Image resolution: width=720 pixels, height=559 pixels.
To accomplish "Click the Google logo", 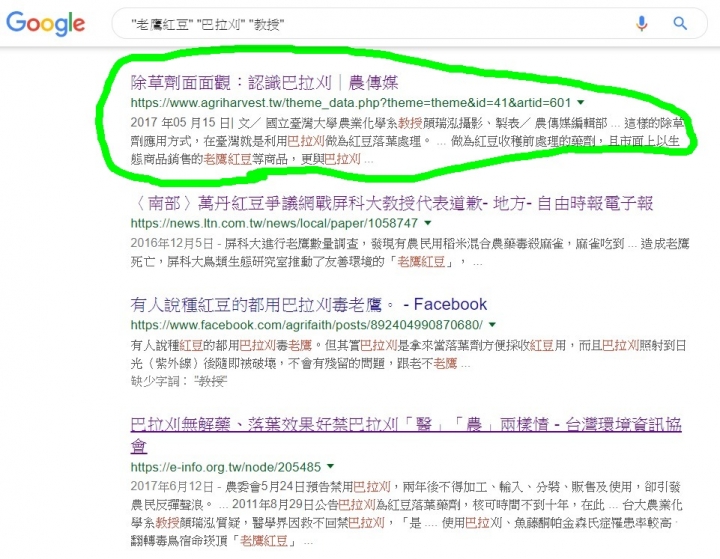I will 45,23.
